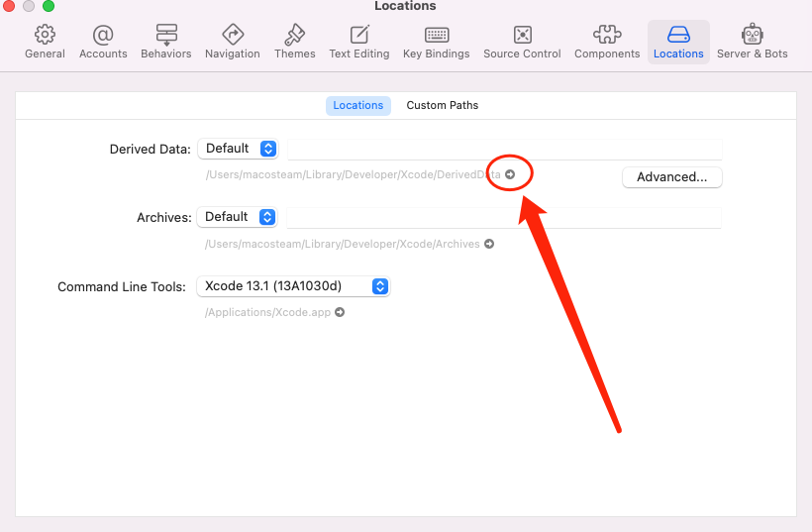
Task: Click the Advanced... button
Action: (671, 177)
